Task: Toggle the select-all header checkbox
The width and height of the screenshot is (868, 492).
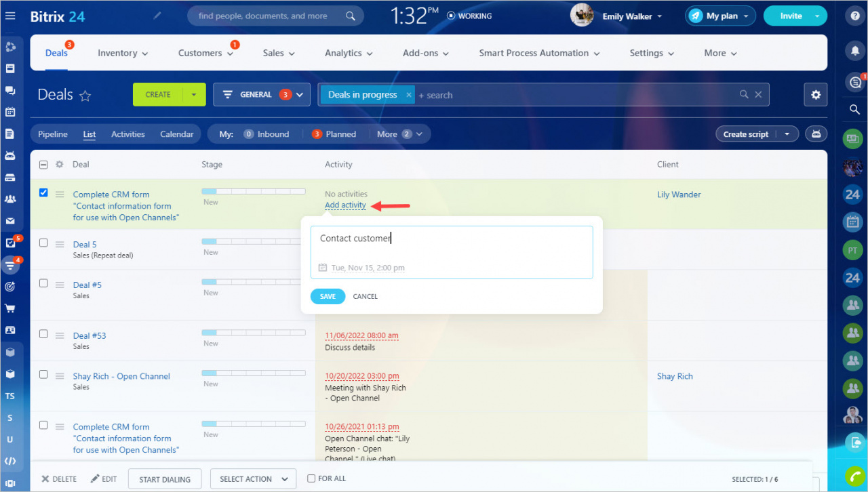Action: (x=43, y=165)
